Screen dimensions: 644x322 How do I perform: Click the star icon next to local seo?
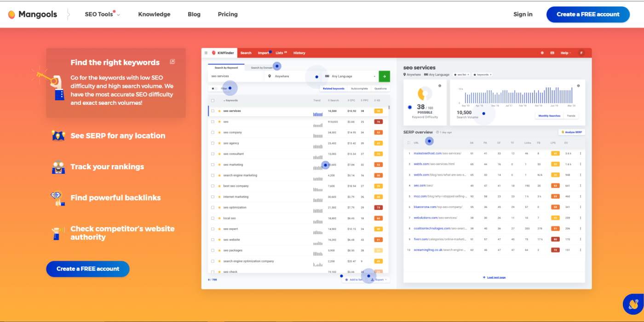pyautogui.click(x=219, y=218)
